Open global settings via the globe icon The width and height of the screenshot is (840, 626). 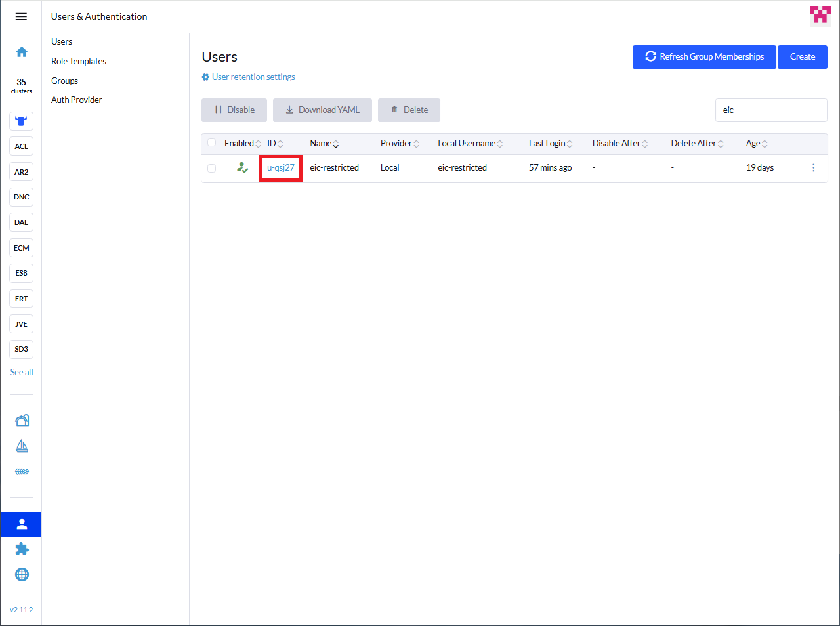coord(21,574)
